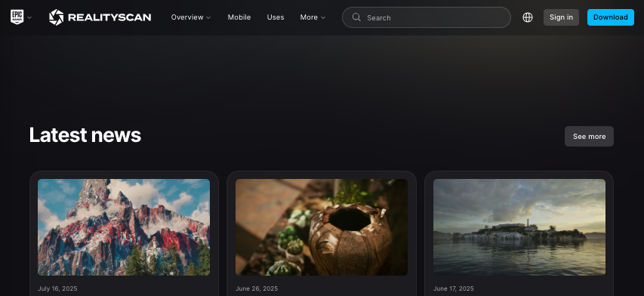
Task: Open the copper vase news thumbnail
Action: coord(322,227)
